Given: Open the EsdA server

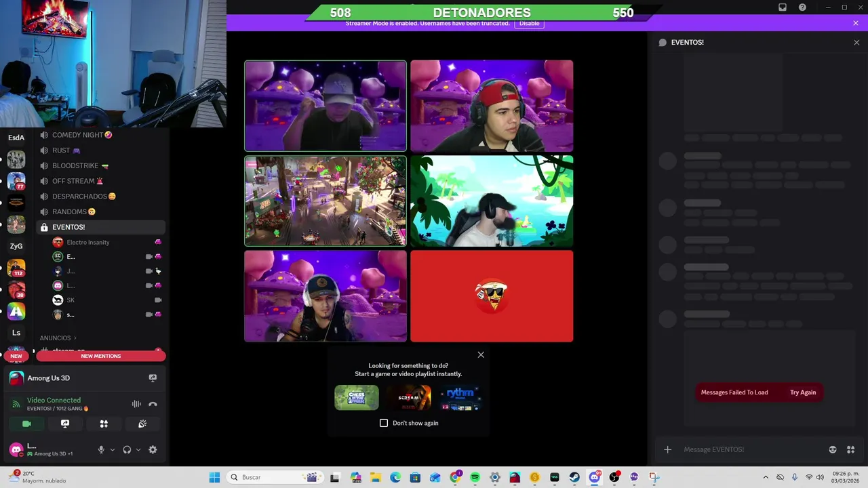Looking at the screenshot, I should [16, 138].
